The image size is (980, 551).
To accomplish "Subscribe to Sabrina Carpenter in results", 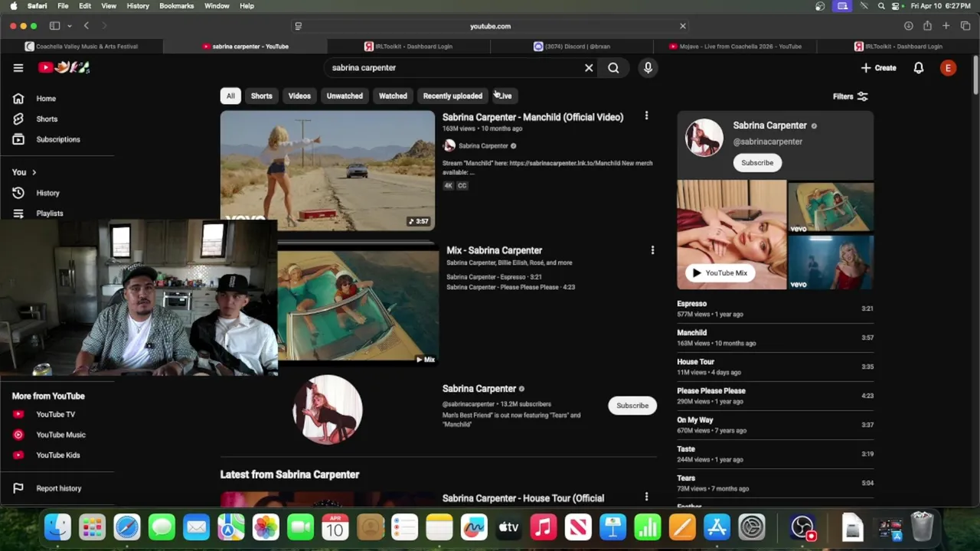I will 632,406.
